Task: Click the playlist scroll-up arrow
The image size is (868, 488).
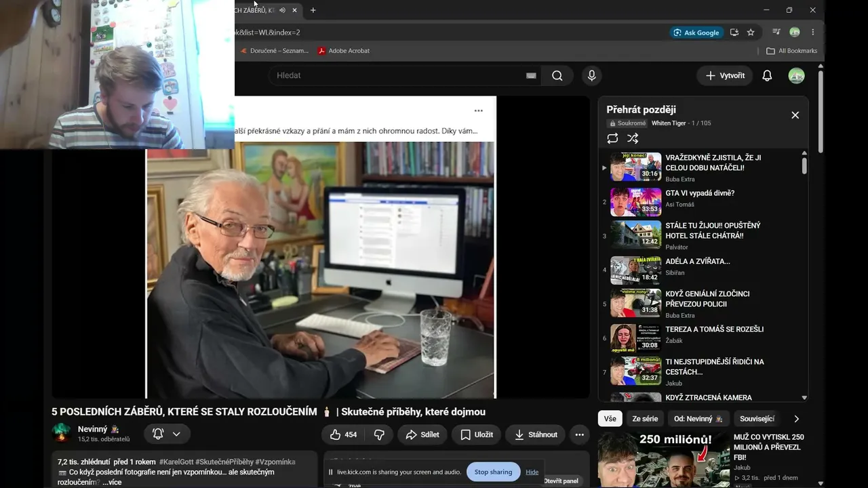Action: [805, 154]
